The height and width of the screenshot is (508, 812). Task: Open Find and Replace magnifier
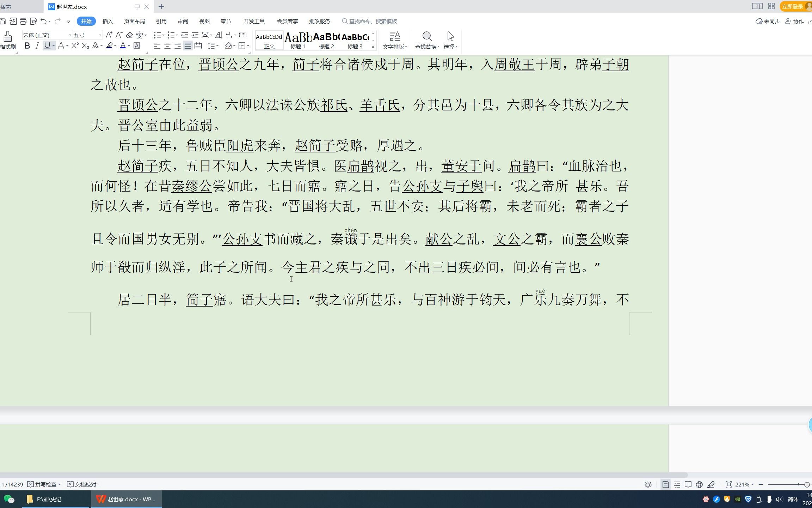[x=427, y=36]
